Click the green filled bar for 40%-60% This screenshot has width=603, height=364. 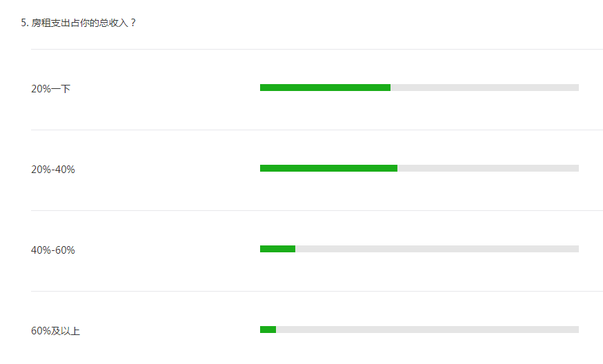[x=277, y=249]
